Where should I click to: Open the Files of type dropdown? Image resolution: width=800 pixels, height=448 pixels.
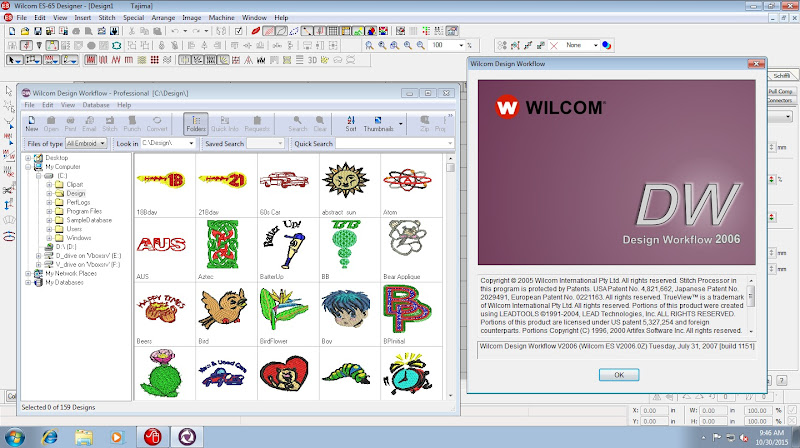[x=86, y=143]
